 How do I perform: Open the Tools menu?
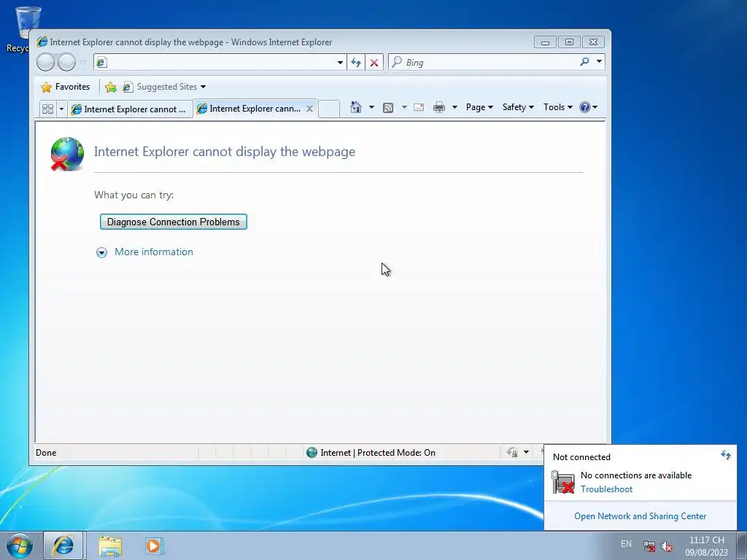tap(558, 107)
